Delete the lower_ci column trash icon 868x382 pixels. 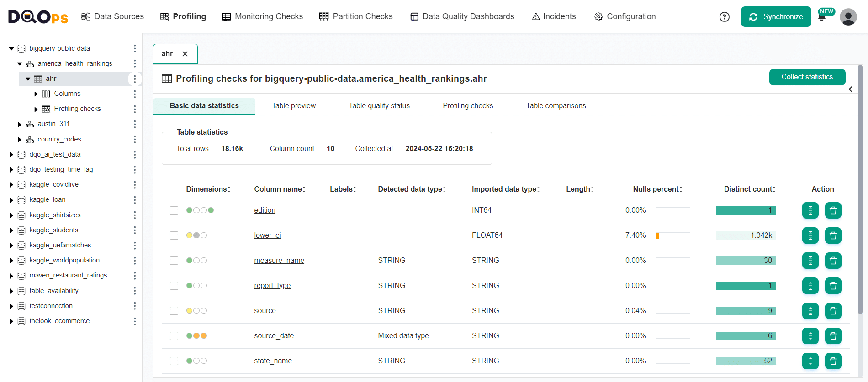pos(833,235)
